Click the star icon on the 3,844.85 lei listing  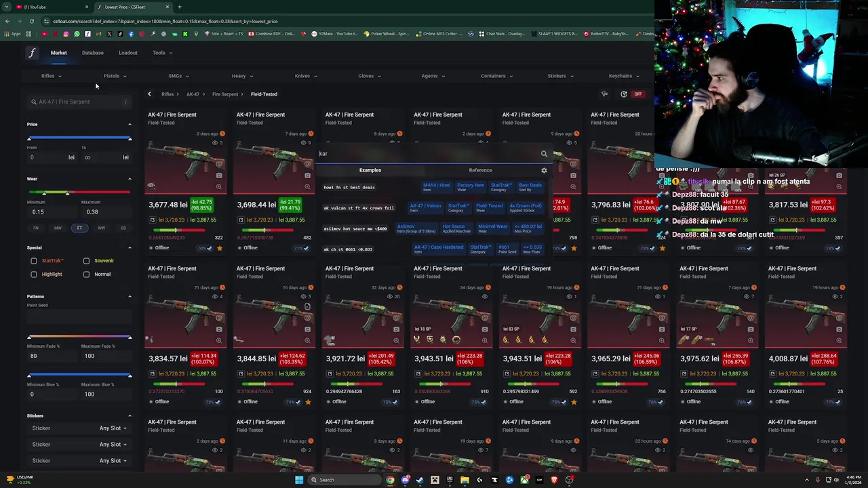[308, 402]
